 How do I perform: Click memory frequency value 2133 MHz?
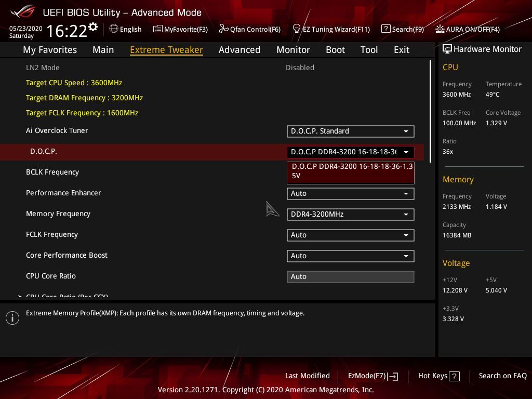tap(457, 207)
